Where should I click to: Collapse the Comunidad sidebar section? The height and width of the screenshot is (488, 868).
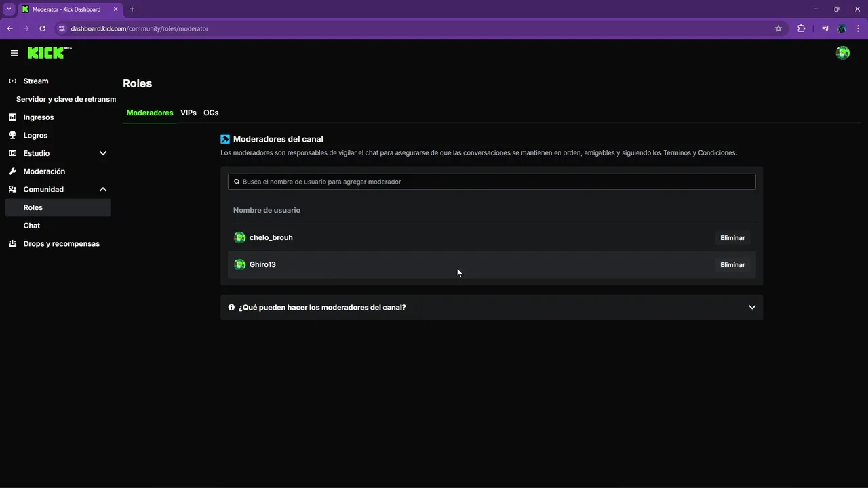(x=103, y=190)
